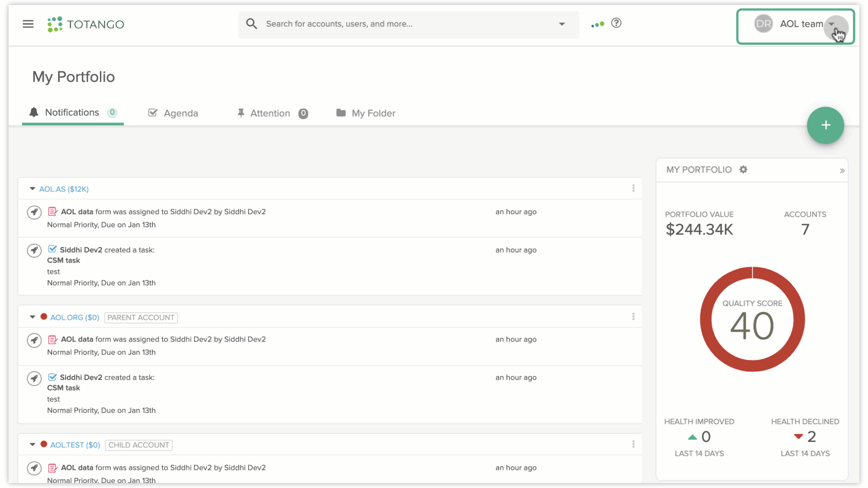Open the AOL team account dropdown
The height and width of the screenshot is (488, 868).
coord(831,24)
